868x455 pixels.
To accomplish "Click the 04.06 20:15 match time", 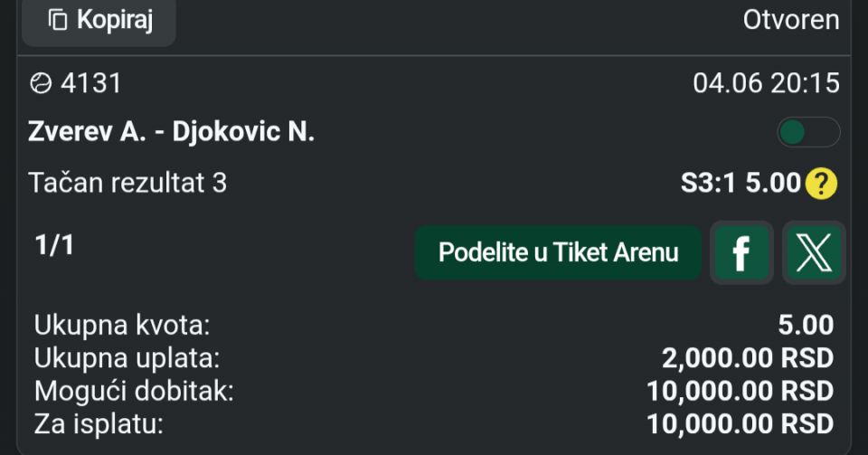I will [766, 83].
